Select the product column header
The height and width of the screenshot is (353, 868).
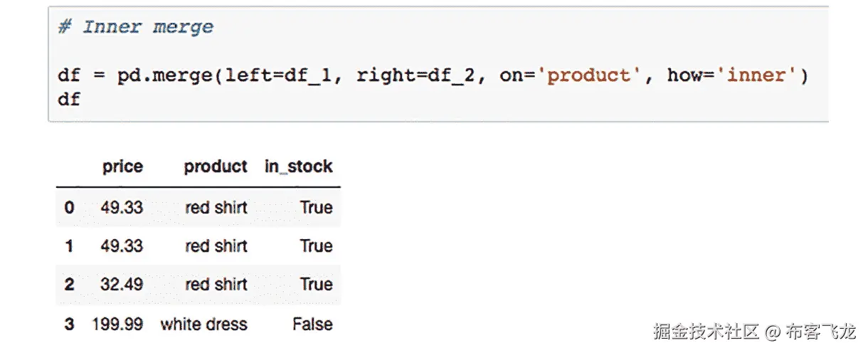[x=216, y=167]
